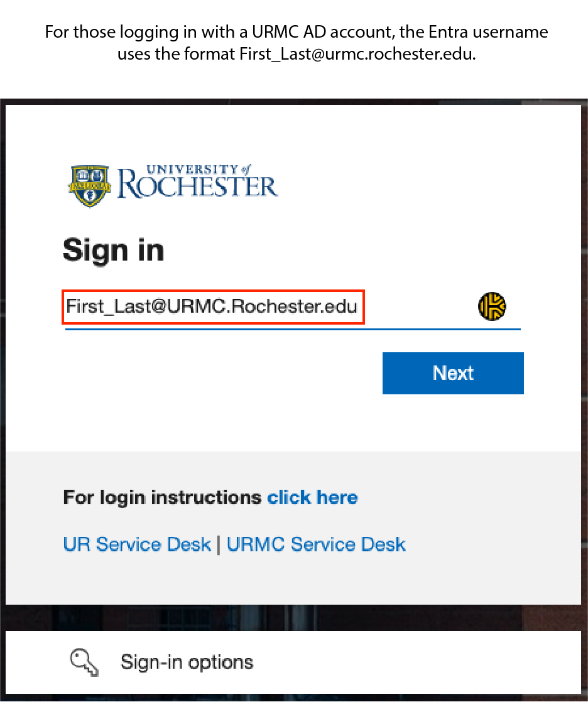
Task: Click the key icon beside Sign-in options
Action: point(84,662)
